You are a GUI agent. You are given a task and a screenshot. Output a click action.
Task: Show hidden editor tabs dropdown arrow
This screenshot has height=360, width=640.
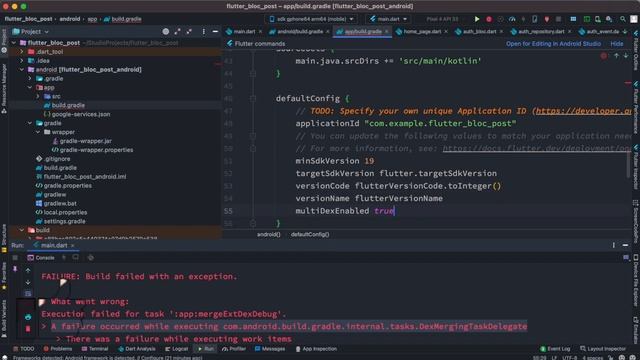[625, 31]
